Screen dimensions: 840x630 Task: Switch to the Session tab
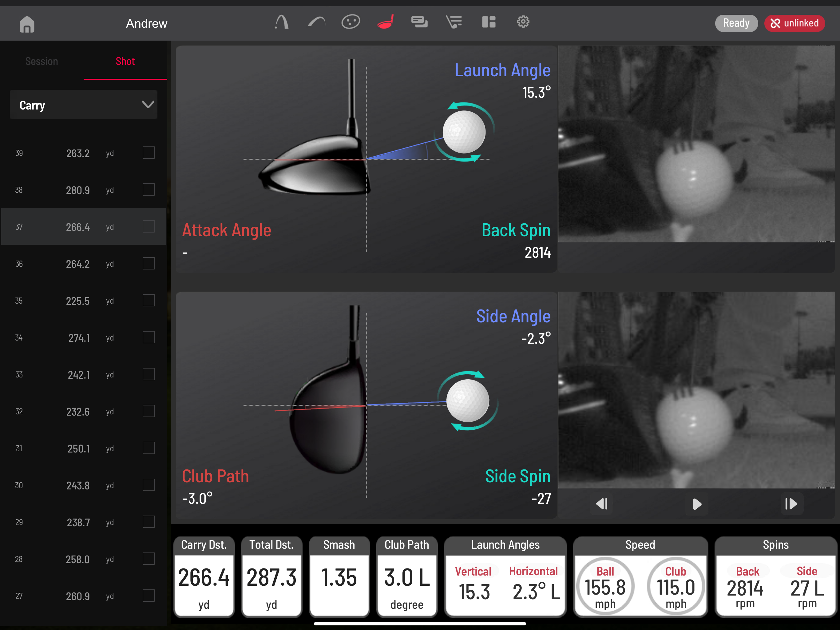42,62
